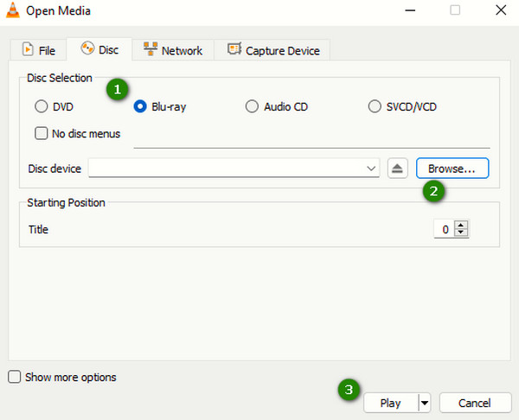Toggle Show more options checkbox
This screenshot has height=420, width=519.
click(x=15, y=377)
